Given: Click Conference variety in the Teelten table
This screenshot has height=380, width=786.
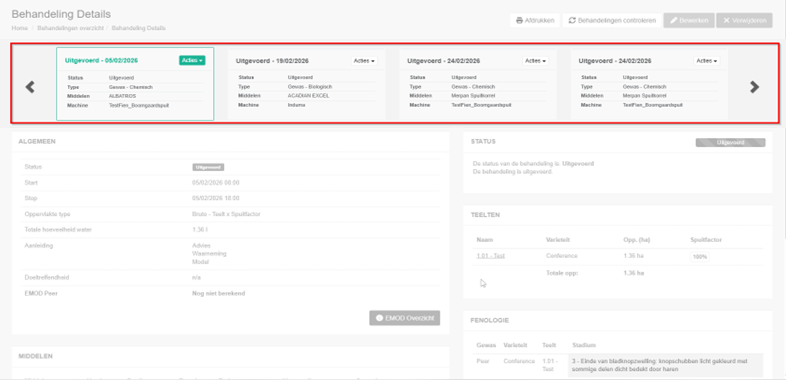Looking at the screenshot, I should 562,256.
